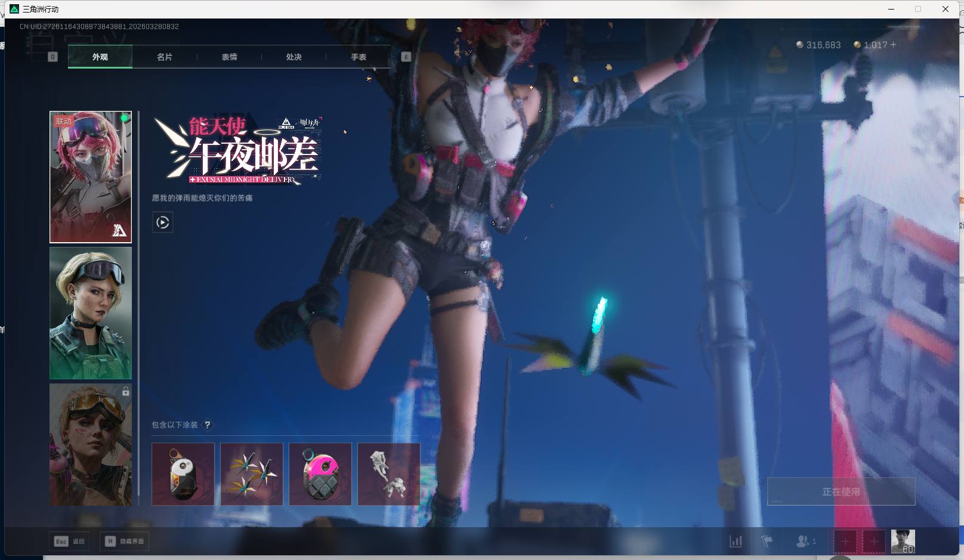Click the second empty squad slot plus
This screenshot has height=560, width=964.
874,542
